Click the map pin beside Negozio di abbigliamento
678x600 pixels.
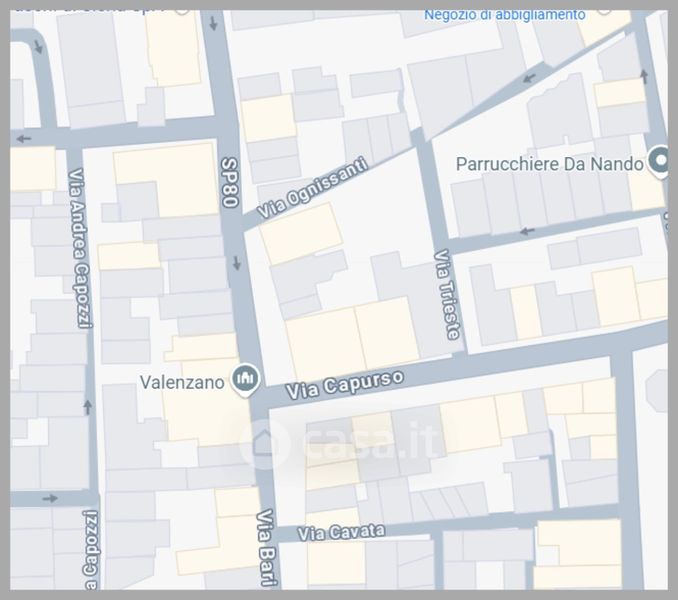(x=603, y=9)
